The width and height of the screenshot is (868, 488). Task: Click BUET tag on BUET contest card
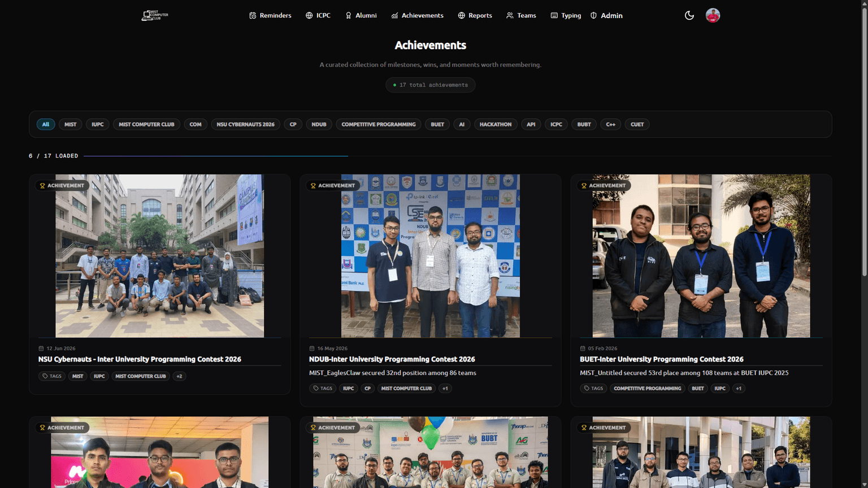click(698, 389)
